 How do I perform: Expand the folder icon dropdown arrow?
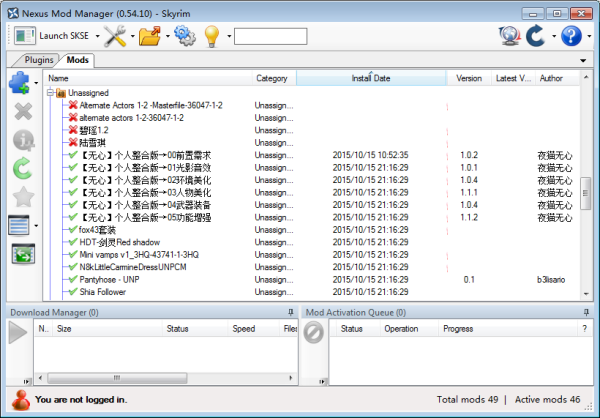(x=168, y=36)
